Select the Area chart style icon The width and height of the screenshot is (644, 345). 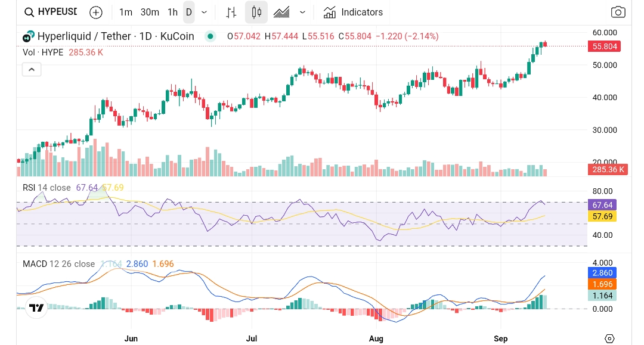[x=281, y=12]
